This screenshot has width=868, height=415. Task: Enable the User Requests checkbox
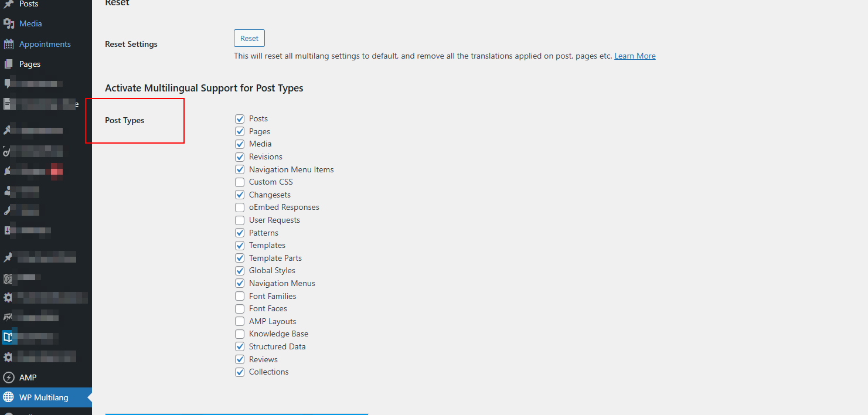[x=240, y=220]
